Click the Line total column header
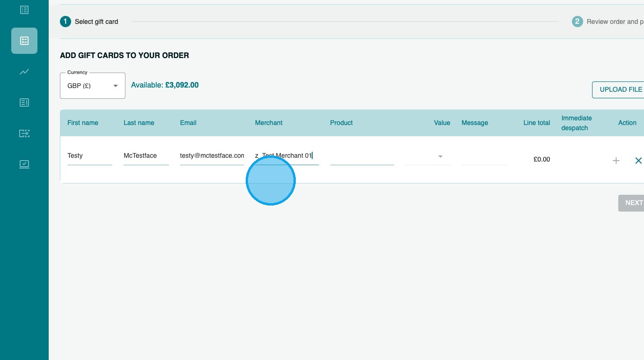 [x=537, y=123]
